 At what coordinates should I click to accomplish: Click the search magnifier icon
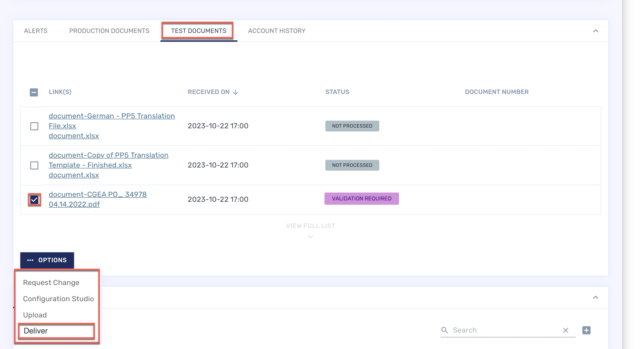point(444,330)
